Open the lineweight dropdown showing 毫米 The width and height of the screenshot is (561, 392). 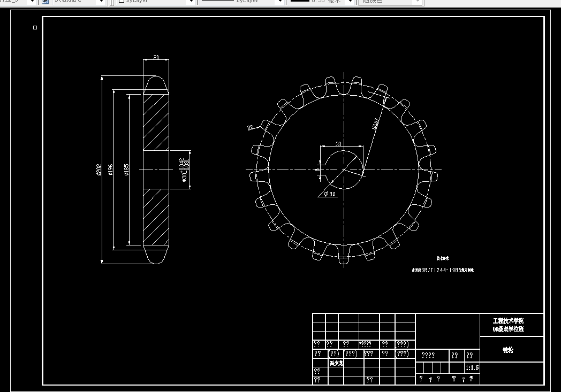(x=322, y=2)
